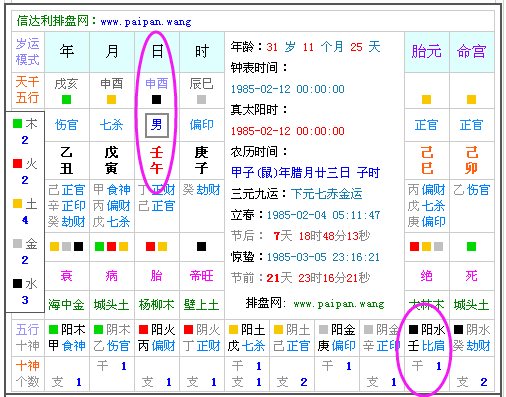Screen dimensions: 506x397
Task: Click the 男 gender box in the 日 column
Action: tap(157, 125)
